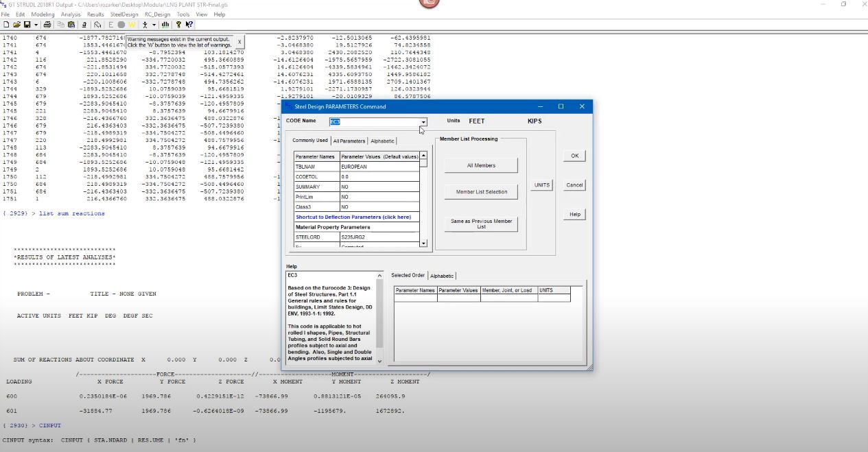
Task: Click the Paste clipboard toolbar icon
Action: tap(71, 25)
